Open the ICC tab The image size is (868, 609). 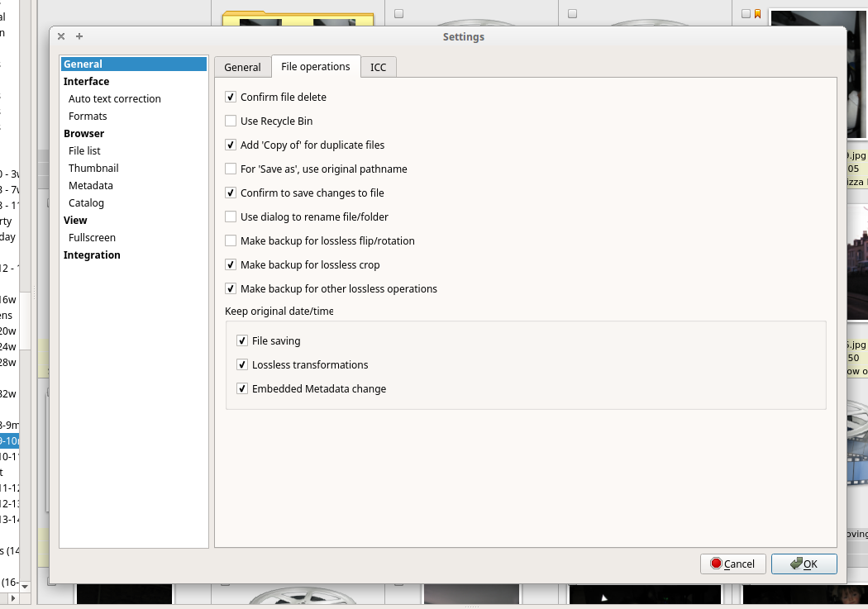[x=378, y=68]
